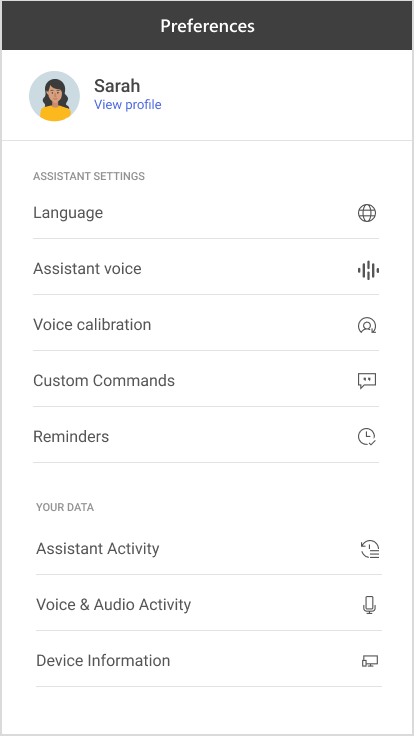Viewport: 414px width, 736px height.
Task: Click the Sarah name label
Action: click(117, 86)
